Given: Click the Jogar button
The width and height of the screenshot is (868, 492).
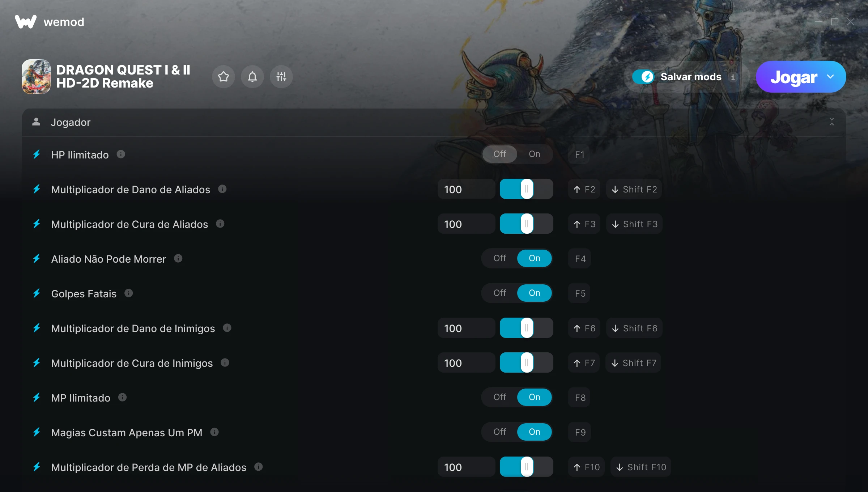Looking at the screenshot, I should point(793,77).
